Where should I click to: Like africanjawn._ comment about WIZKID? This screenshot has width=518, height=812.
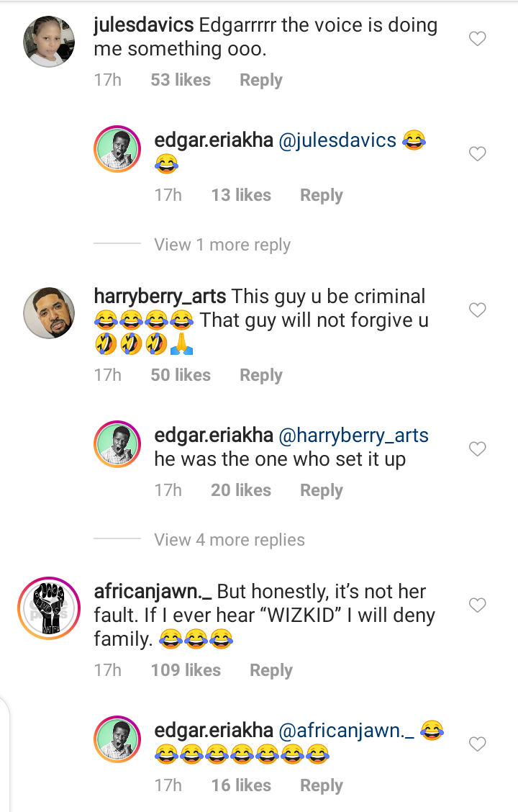[x=478, y=605]
